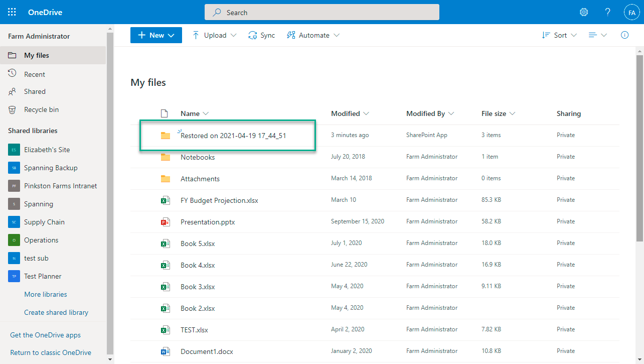Select the file type column icon
Image resolution: width=644 pixels, height=364 pixels.
tap(164, 113)
